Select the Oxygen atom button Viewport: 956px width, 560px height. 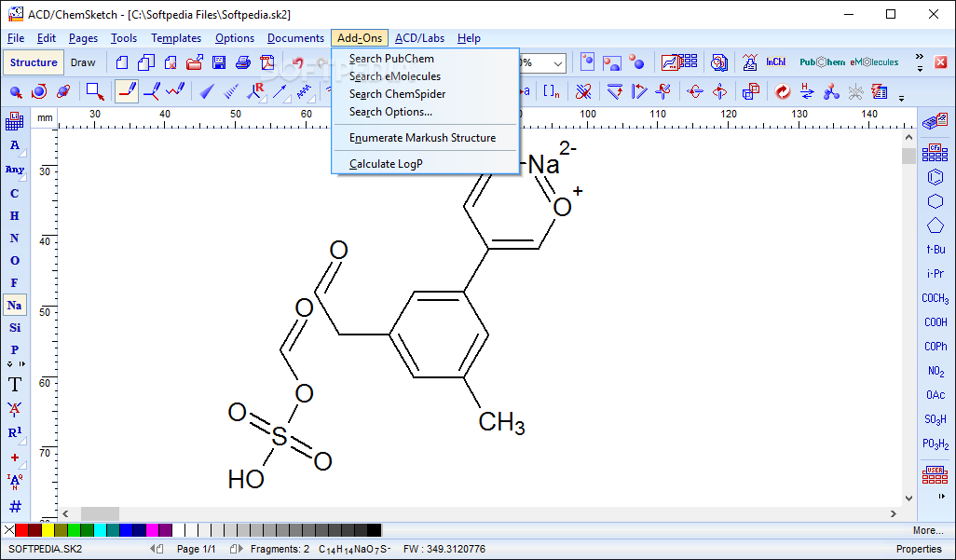click(15, 261)
